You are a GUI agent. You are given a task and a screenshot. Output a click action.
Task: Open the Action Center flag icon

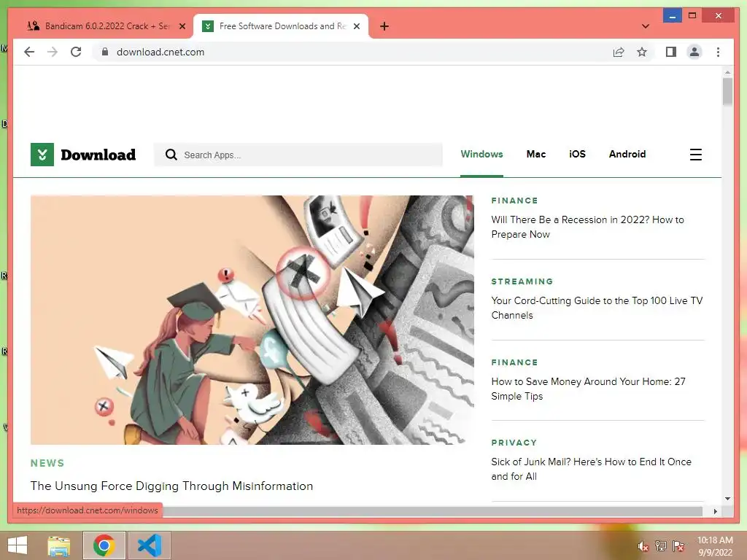click(678, 545)
